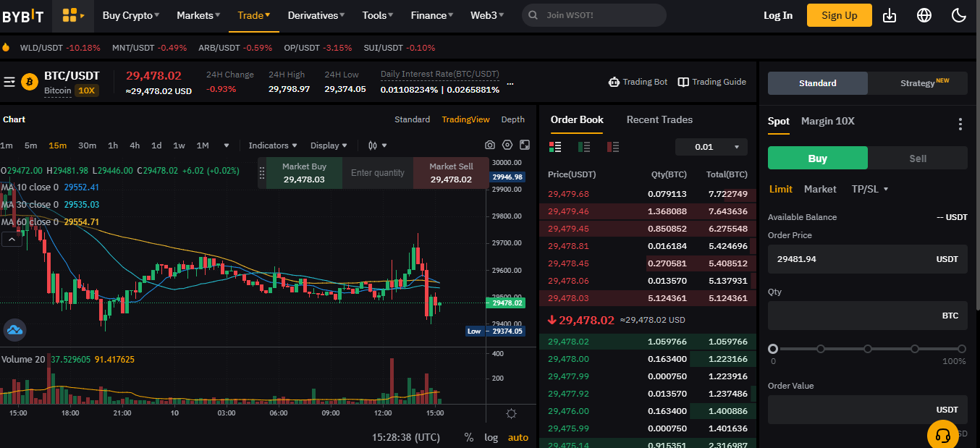Click the quantity slider start handle
The image size is (980, 448).
(773, 349)
